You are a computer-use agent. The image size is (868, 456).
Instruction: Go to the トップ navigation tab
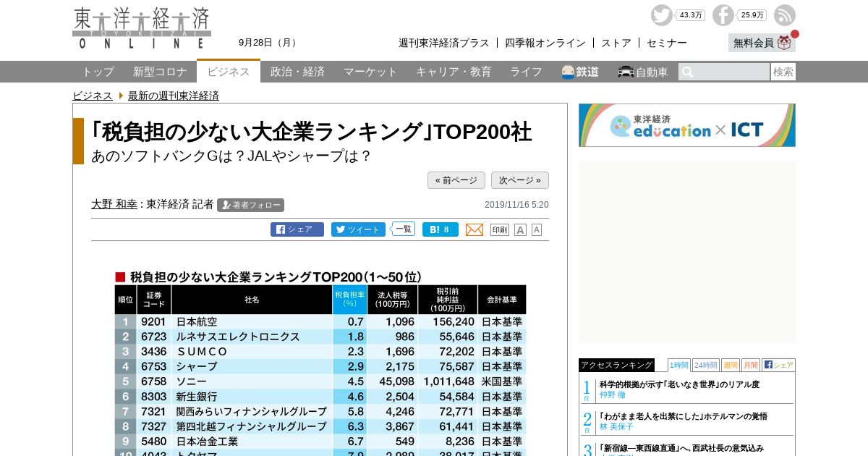coord(98,72)
